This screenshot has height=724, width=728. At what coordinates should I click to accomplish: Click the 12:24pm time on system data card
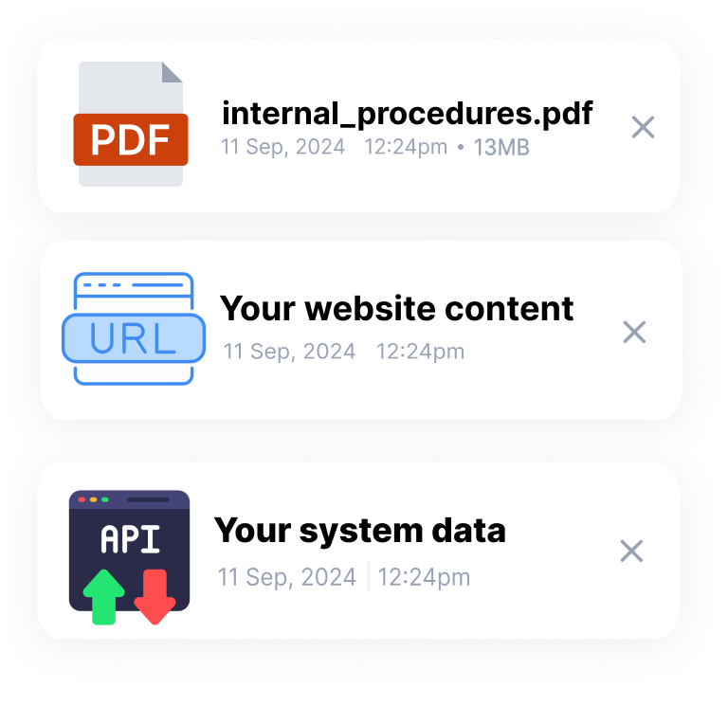(424, 577)
